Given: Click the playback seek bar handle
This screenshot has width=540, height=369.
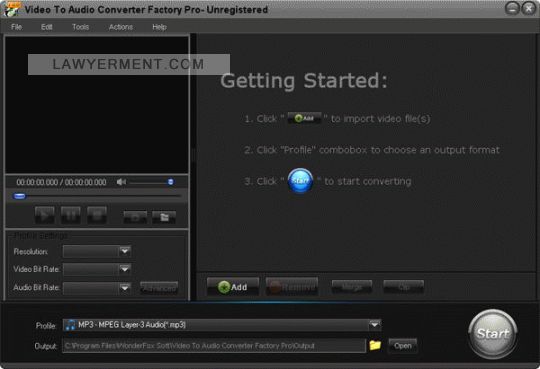Looking at the screenshot, I should 19,196.
